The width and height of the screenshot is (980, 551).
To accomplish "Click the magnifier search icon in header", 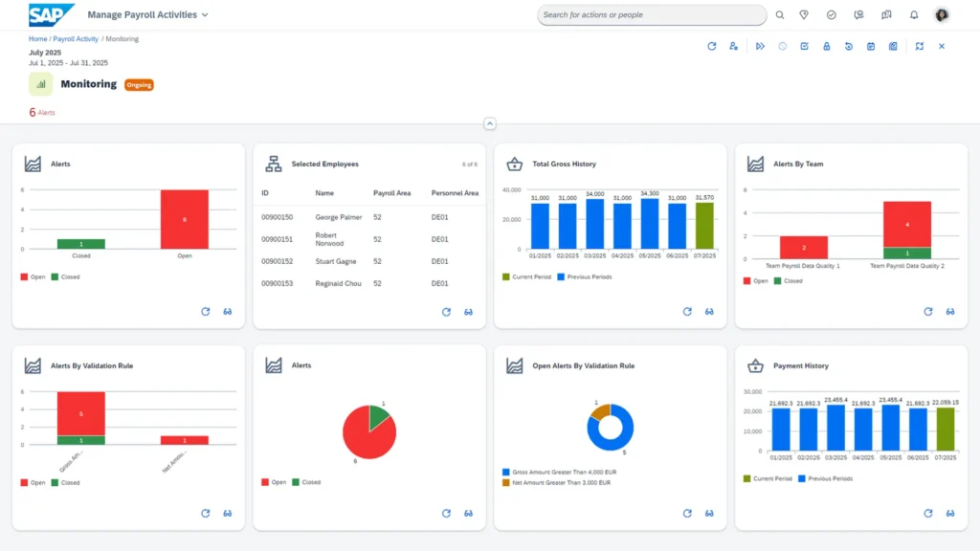I will point(779,15).
